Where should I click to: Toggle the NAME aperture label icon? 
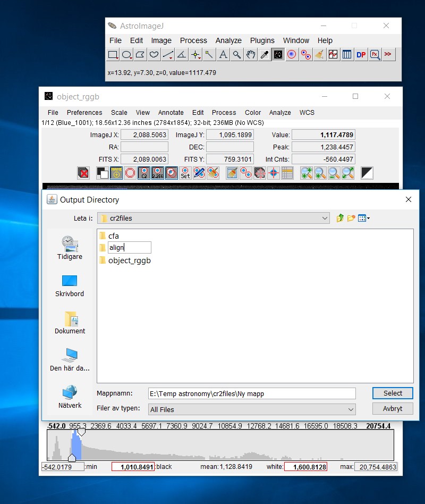point(116,173)
